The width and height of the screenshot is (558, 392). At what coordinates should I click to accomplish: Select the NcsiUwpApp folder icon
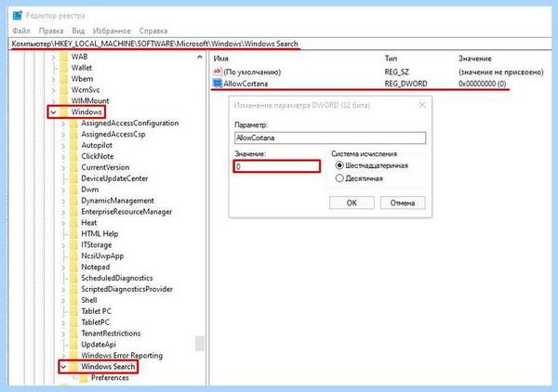tap(73, 255)
